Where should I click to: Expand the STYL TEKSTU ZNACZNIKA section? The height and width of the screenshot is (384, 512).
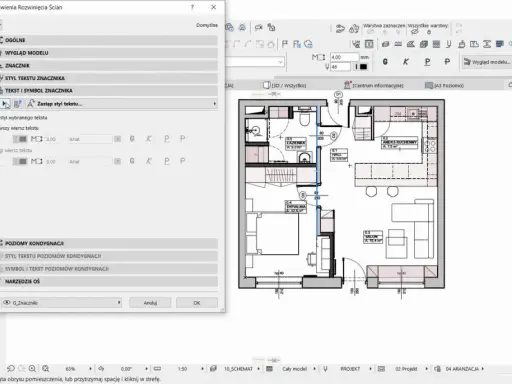(109, 78)
